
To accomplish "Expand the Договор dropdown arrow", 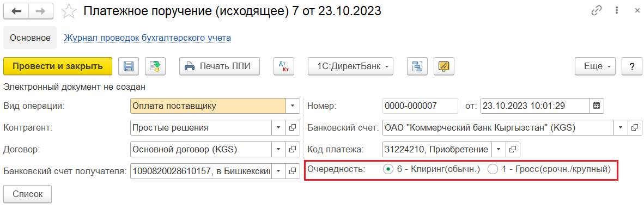I will click(x=278, y=149).
